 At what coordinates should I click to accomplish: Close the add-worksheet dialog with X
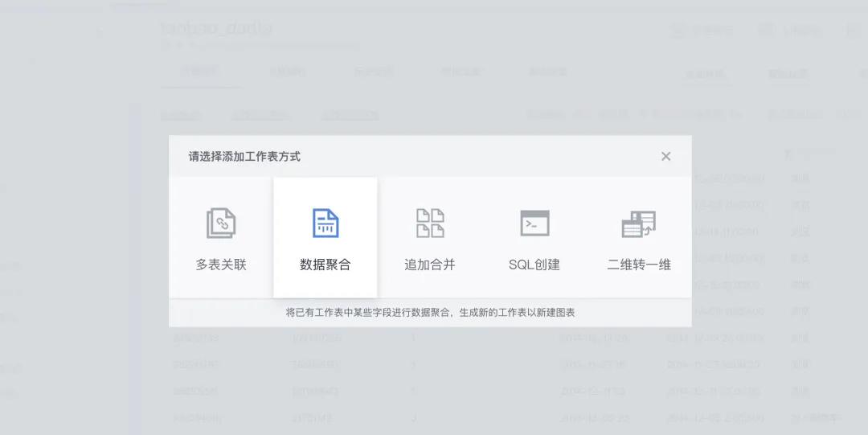666,156
